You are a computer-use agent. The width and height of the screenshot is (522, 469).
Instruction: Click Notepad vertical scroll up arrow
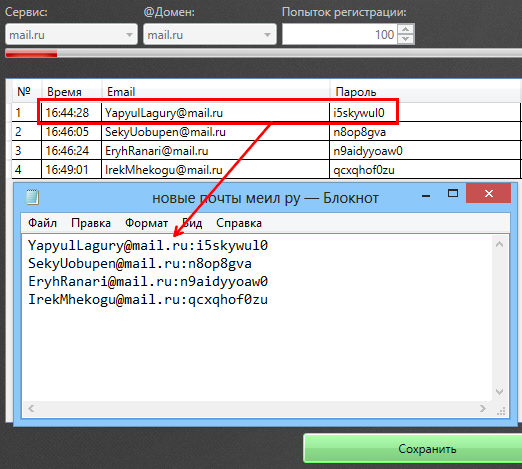click(x=499, y=244)
